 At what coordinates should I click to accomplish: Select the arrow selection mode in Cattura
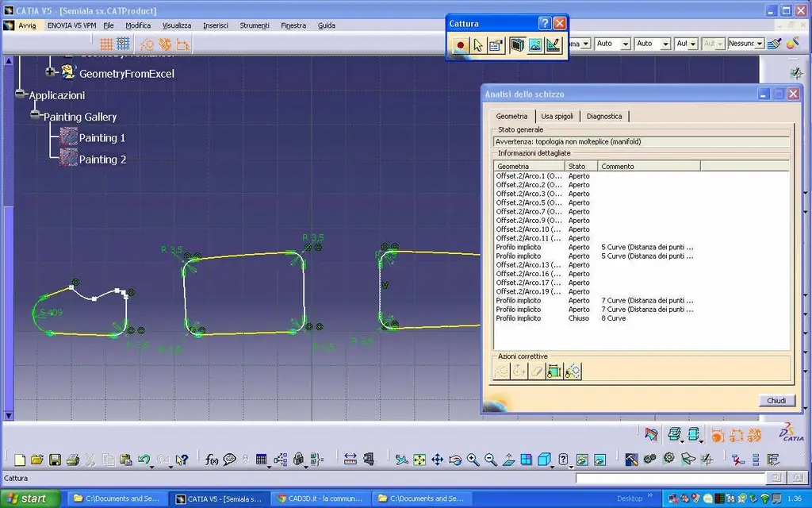coord(477,45)
